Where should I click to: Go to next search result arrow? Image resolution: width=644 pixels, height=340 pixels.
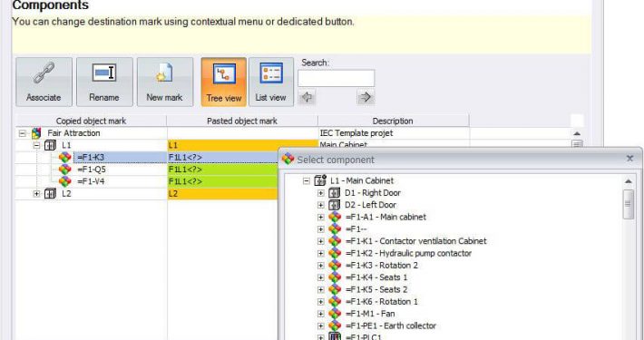pyautogui.click(x=366, y=97)
